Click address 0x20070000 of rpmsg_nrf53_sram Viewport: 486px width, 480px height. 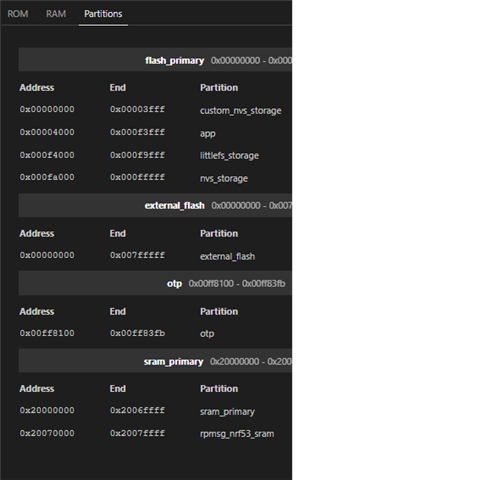(x=47, y=433)
